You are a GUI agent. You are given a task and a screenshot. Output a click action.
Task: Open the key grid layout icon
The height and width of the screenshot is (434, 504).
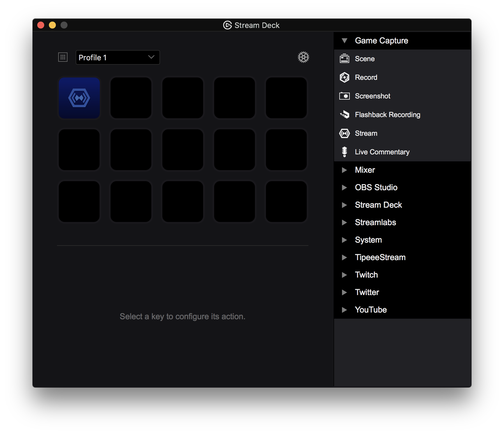pyautogui.click(x=63, y=57)
